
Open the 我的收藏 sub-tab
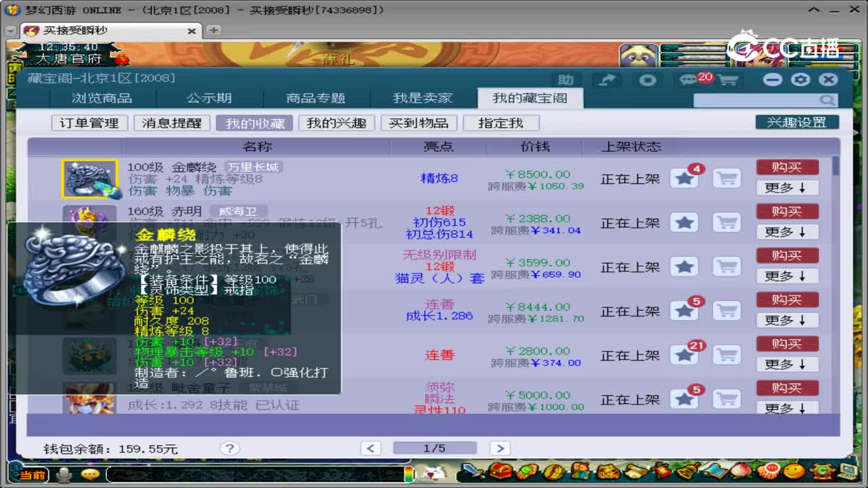254,123
